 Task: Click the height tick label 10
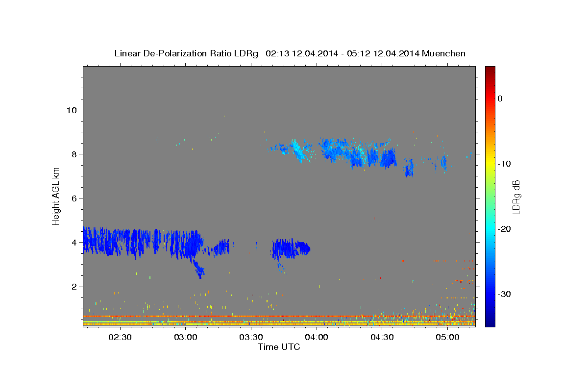tap(72, 110)
